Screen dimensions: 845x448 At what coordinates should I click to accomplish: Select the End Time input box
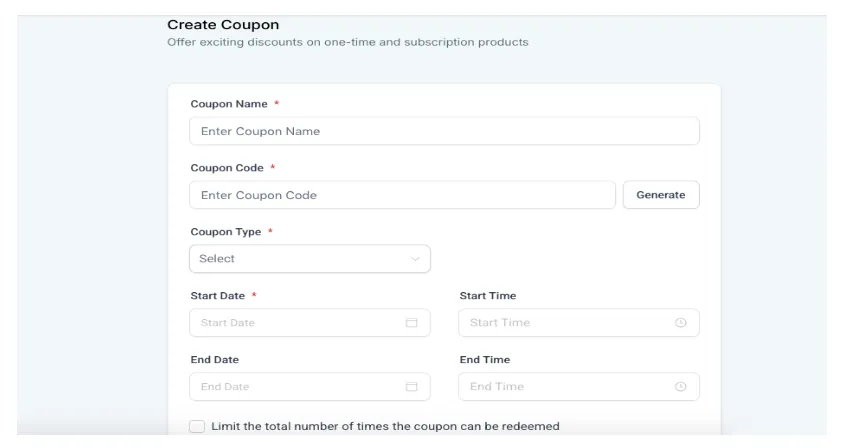coord(579,387)
